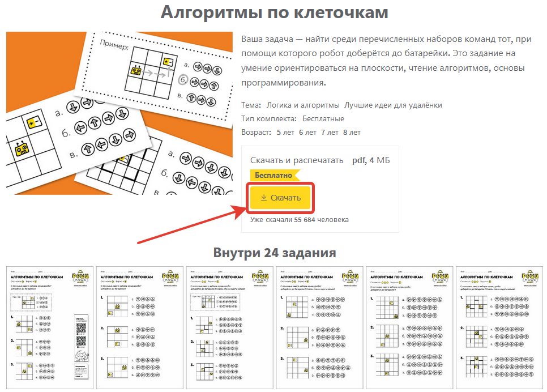Image resolution: width=547 pixels, height=392 pixels.
Task: Click the Возраст: label
Action: [x=256, y=133]
